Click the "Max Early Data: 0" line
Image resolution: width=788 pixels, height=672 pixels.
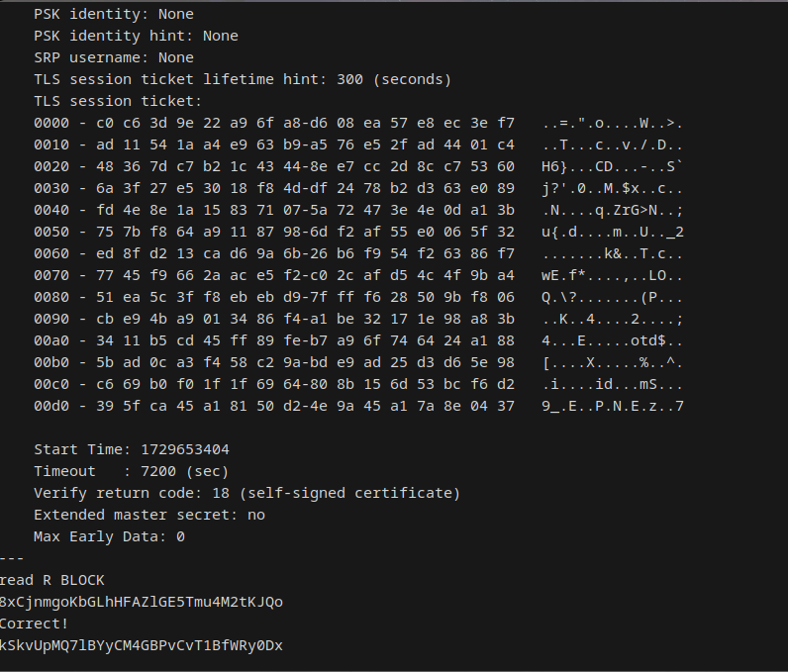coord(109,536)
